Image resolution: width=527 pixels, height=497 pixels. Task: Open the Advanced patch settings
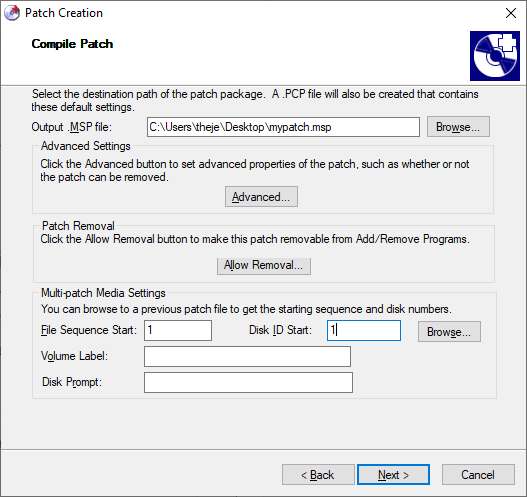[261, 197]
